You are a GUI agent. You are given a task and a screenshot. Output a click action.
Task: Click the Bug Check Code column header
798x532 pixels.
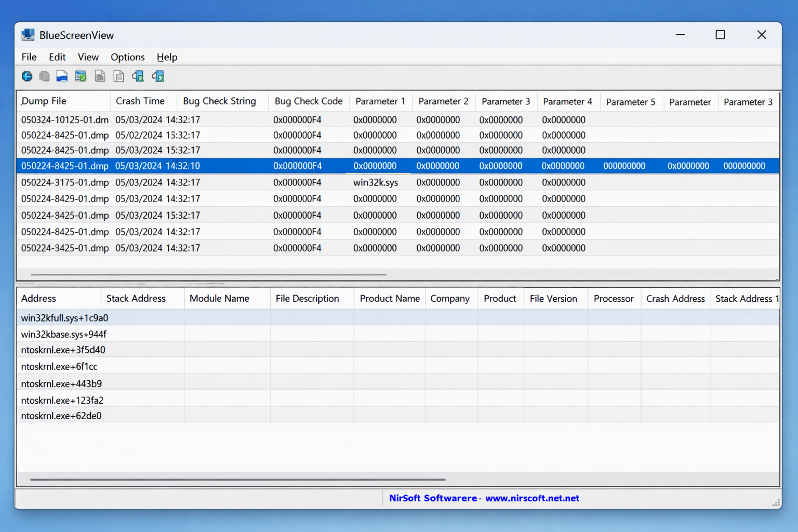(x=309, y=101)
